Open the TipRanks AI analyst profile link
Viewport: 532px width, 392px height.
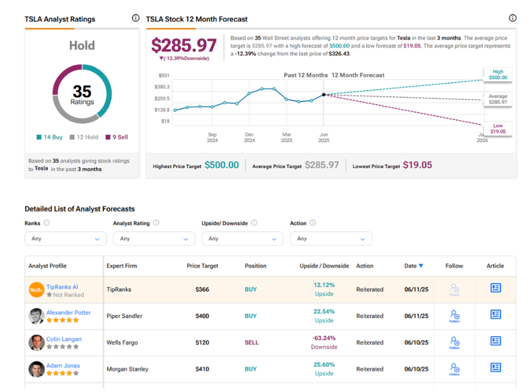tap(62, 287)
